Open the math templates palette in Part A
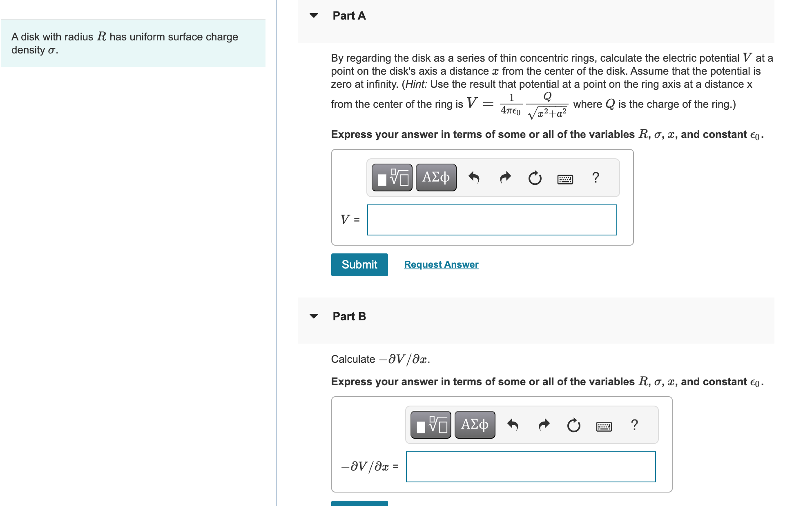Screen dimensions: 812x506 [x=391, y=177]
